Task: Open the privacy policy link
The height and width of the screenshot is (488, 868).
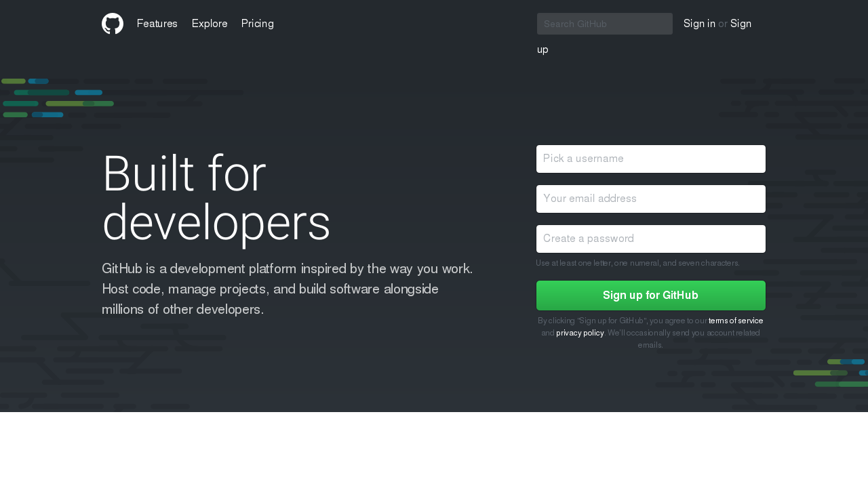Action: pos(580,333)
